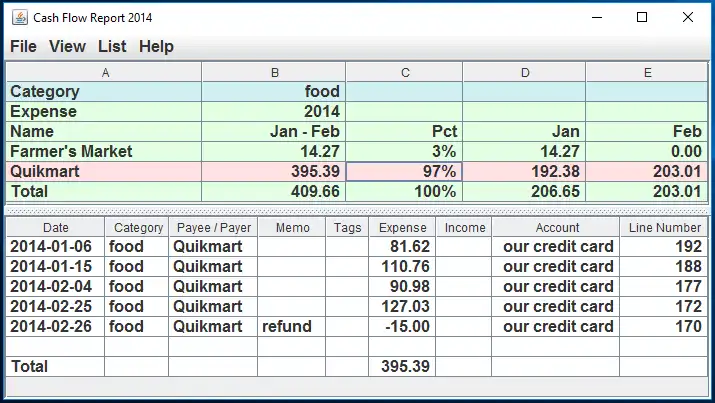Select the Total Jan - Feb value 409.66
This screenshot has width=715, height=403.
pyautogui.click(x=273, y=192)
